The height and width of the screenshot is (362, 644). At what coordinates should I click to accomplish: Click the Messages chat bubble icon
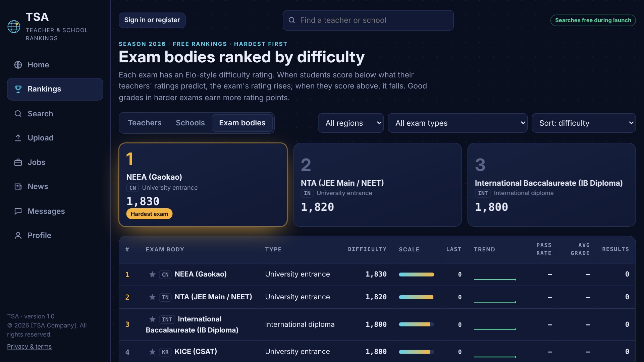click(18, 211)
